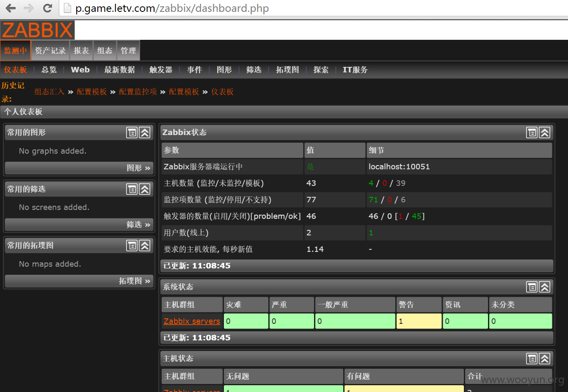Click the 个人仪表板 header bar
This screenshot has width=568, height=392.
click(x=284, y=112)
